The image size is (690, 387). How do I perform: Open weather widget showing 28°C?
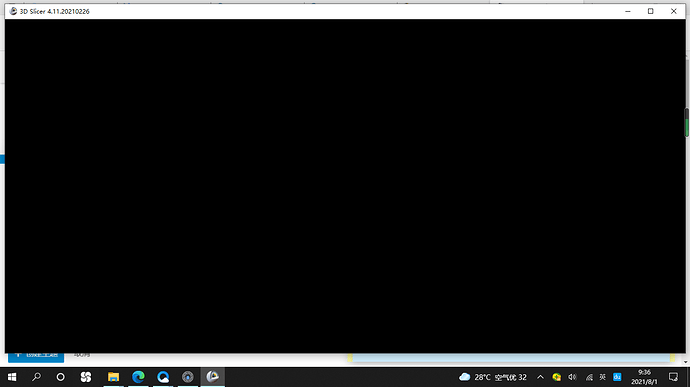[x=493, y=377]
